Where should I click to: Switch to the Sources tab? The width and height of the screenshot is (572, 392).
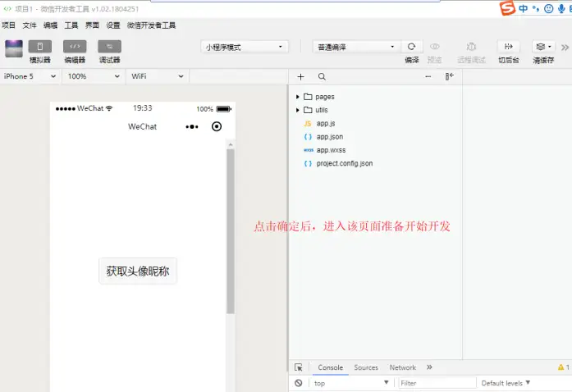tap(366, 367)
